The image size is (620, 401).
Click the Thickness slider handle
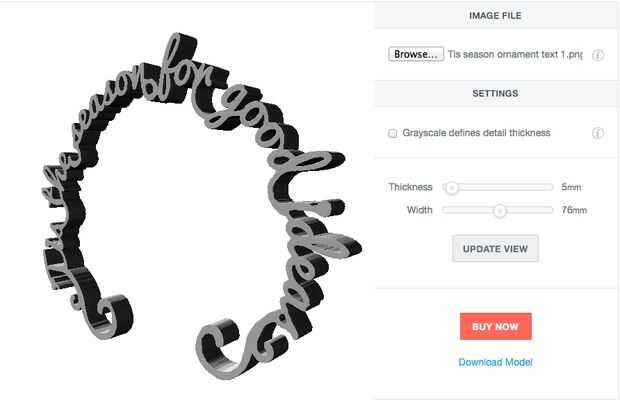coord(452,187)
